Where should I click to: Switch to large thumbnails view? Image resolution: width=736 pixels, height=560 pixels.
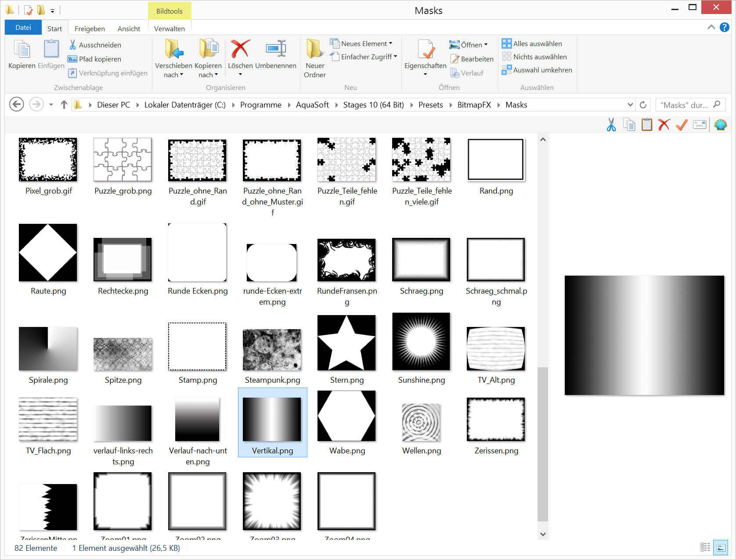721,547
